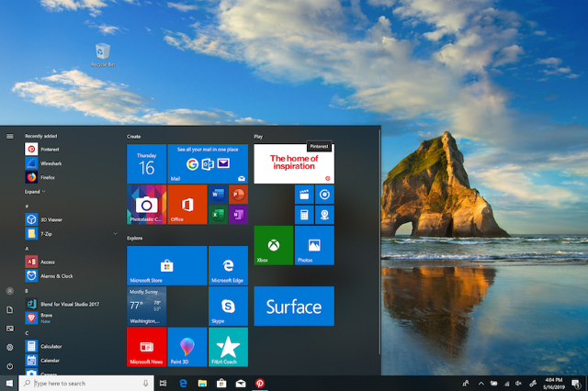Open the network tray icon
Viewport: 588px width, 391px height.
coord(506,383)
